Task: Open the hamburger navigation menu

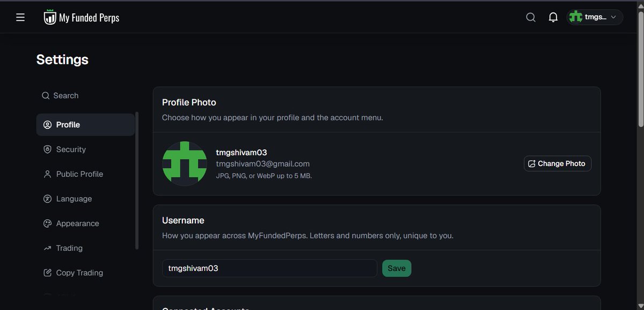Action: coord(20,18)
